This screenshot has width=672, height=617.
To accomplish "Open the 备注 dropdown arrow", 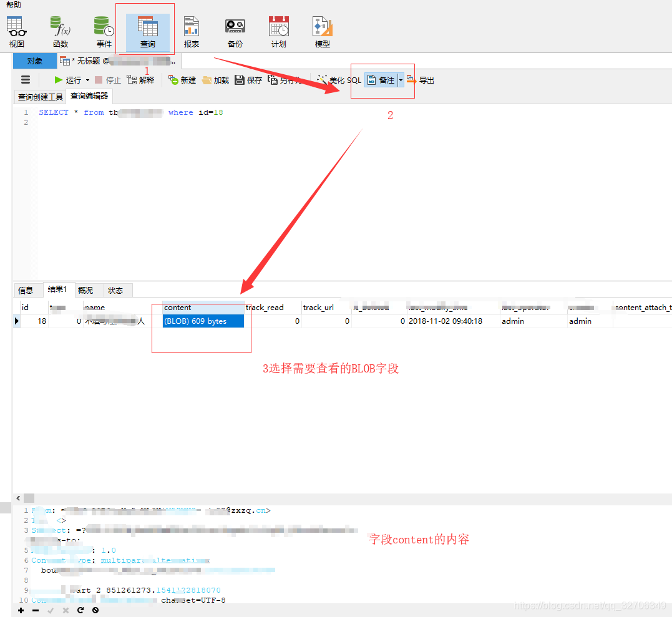I will click(400, 80).
